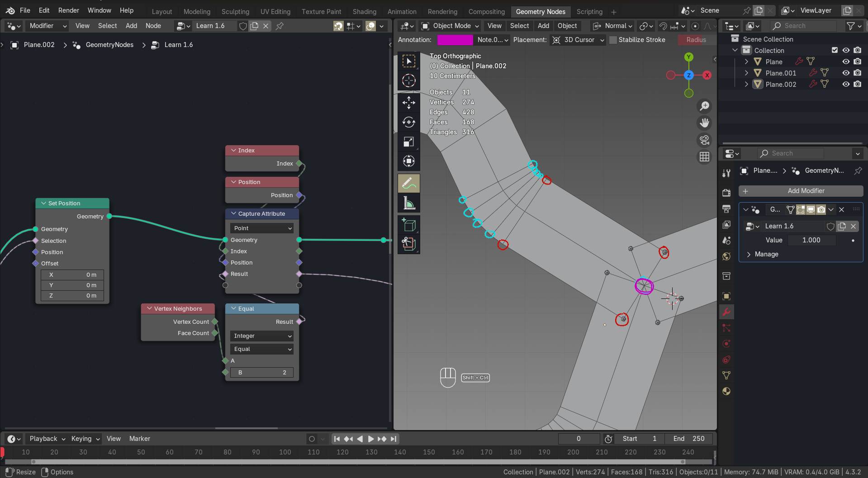This screenshot has height=478, width=868.
Task: Click the magenta annotation color swatch
Action: (455, 40)
